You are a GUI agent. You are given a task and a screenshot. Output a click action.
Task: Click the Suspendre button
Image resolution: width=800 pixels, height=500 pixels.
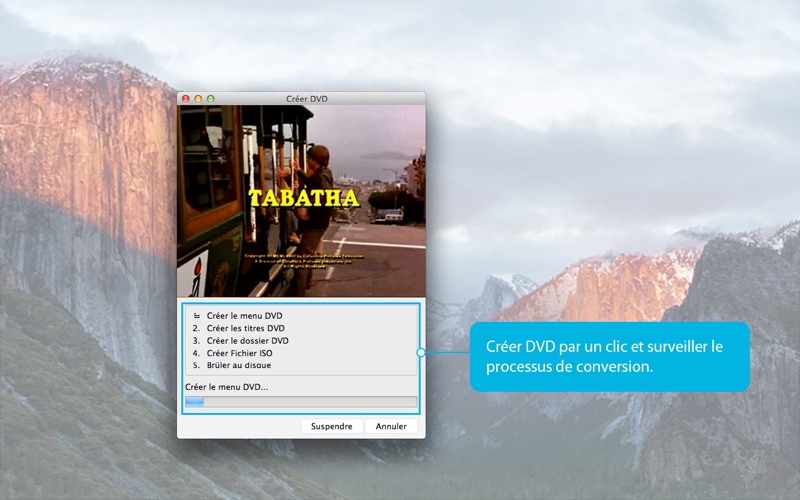[332, 426]
